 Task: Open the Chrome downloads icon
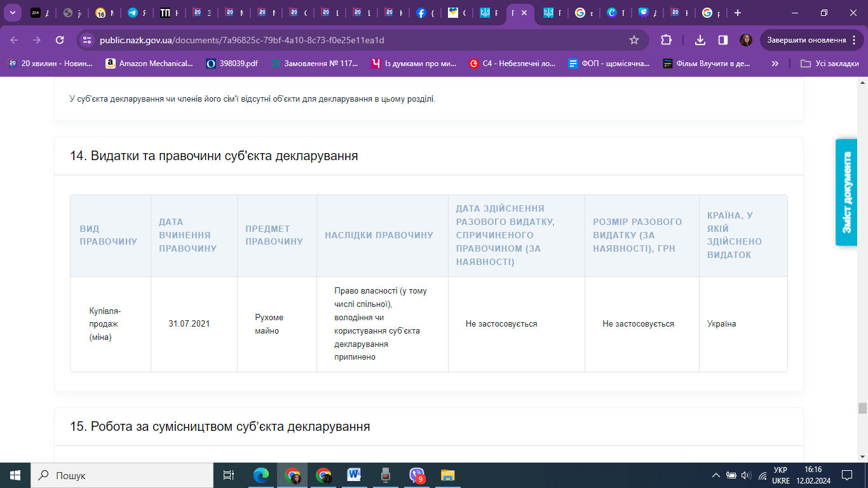tap(700, 40)
